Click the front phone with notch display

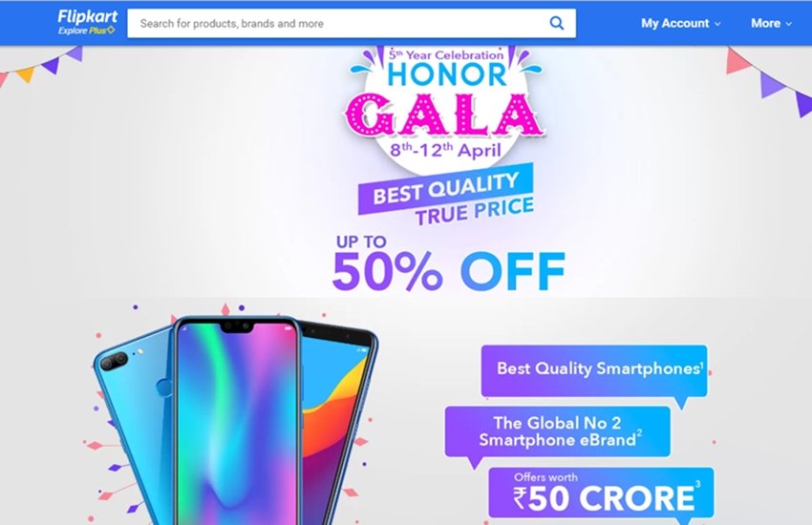[x=237, y=422]
